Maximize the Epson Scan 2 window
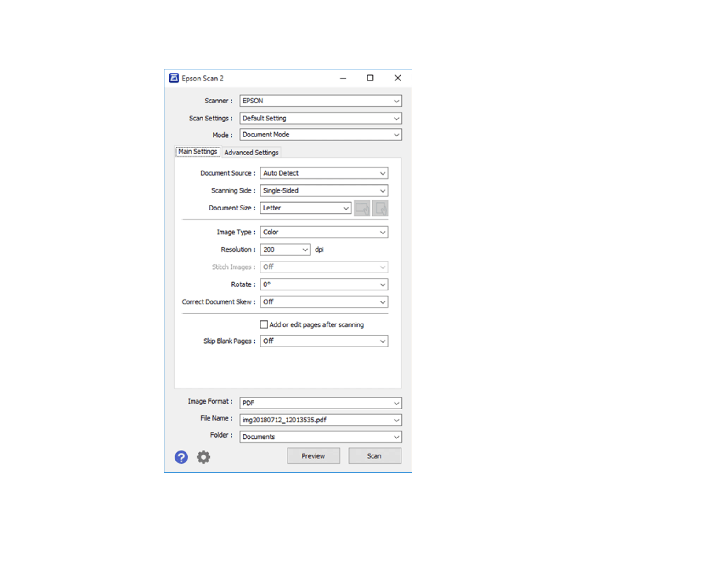The height and width of the screenshot is (563, 728). (370, 78)
